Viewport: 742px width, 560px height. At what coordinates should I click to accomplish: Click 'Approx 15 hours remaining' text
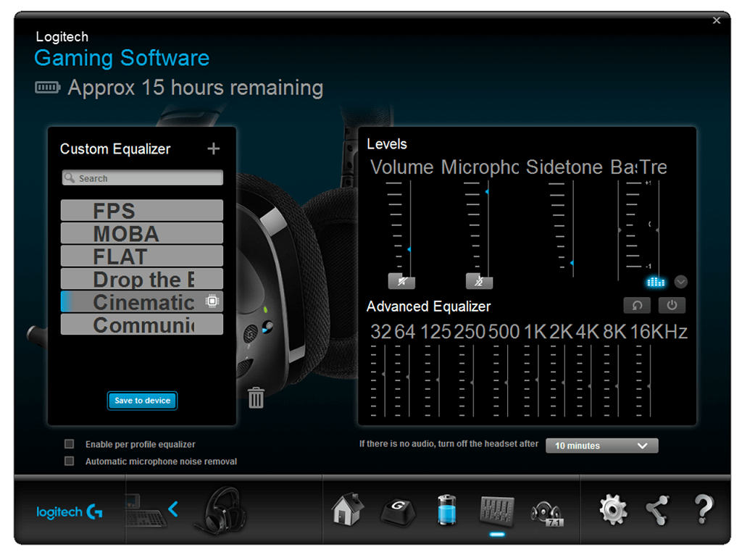pos(196,88)
